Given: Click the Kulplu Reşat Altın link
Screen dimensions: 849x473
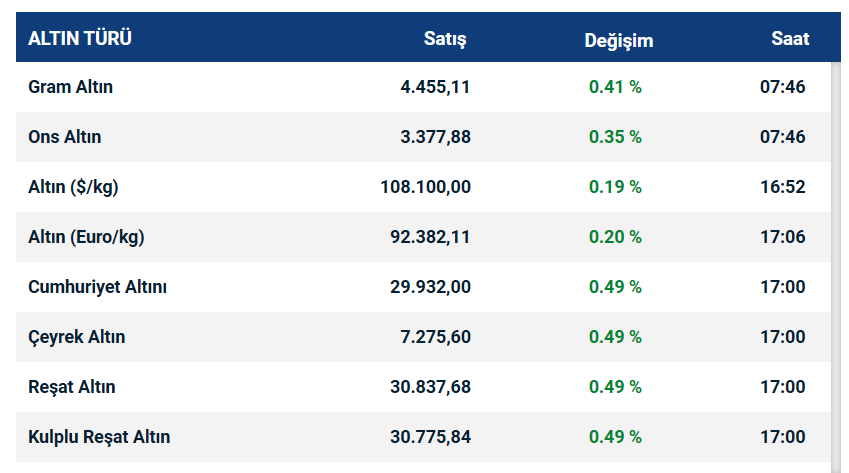Looking at the screenshot, I should tap(99, 437).
